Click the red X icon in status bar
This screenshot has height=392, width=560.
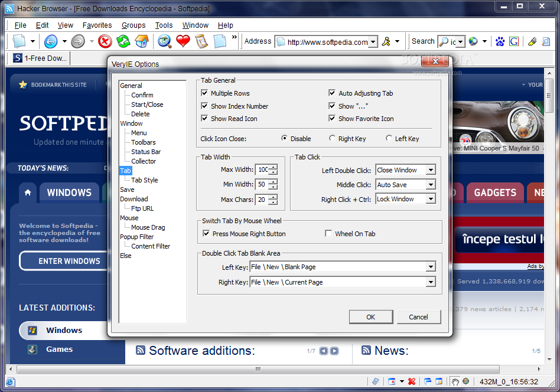tap(412, 381)
